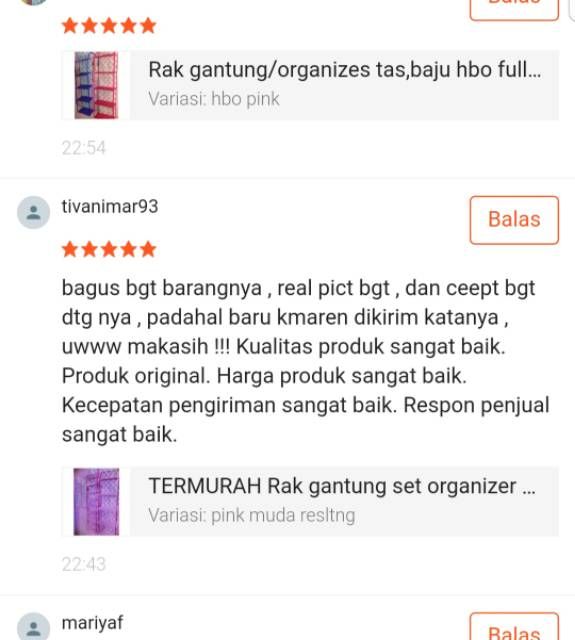Tap the partially visible Balas button at top

514,9
